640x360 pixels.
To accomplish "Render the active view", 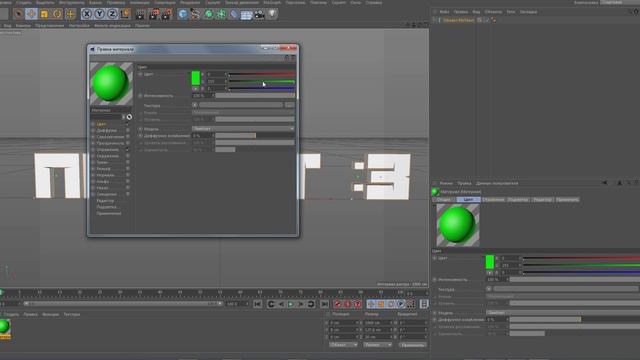I will tap(140, 14).
